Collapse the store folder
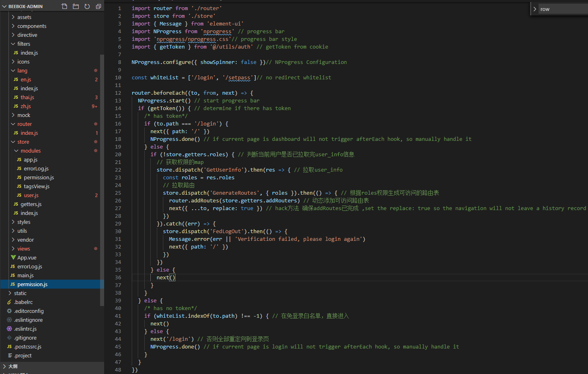Screen dimensions: 588x374 [13, 142]
